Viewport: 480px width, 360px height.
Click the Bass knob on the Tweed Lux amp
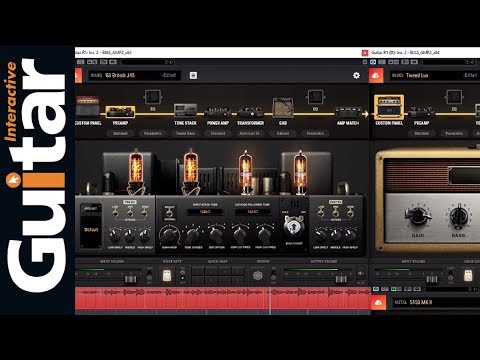click(459, 216)
